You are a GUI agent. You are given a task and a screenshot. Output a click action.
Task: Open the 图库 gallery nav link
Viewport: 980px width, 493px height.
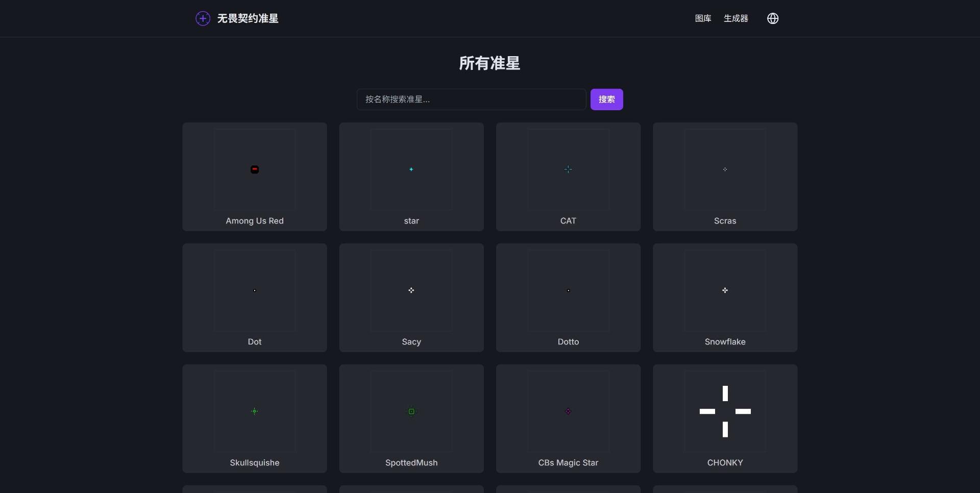(x=703, y=18)
